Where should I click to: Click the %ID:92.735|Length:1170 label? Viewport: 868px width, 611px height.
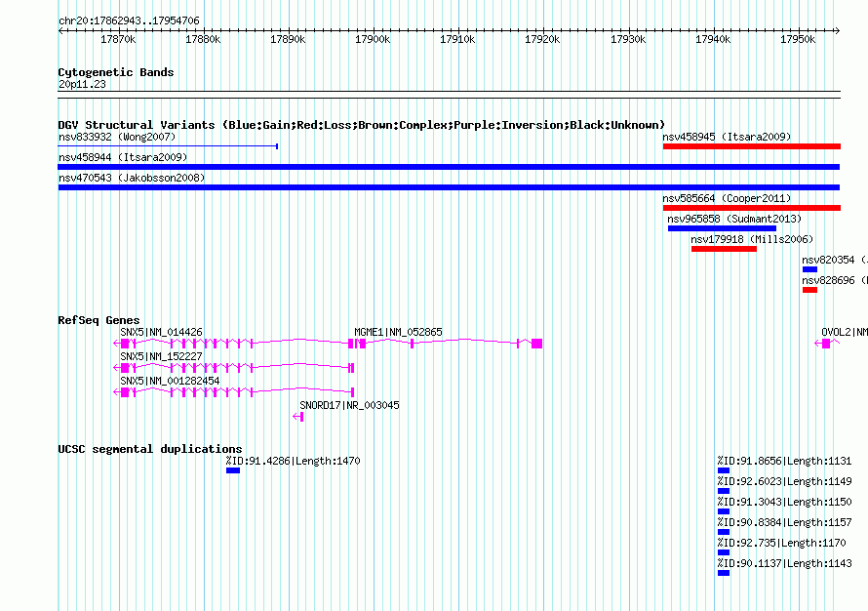pyautogui.click(x=781, y=543)
